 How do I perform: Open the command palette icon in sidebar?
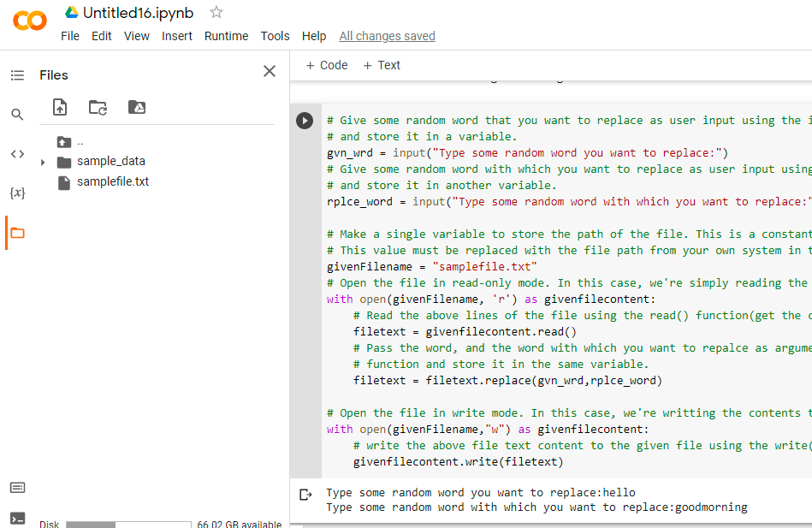coord(17,488)
